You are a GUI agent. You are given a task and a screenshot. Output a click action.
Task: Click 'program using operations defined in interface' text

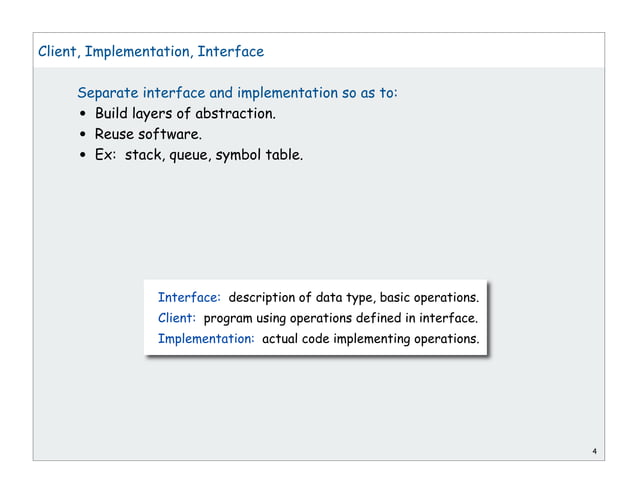[341, 318]
